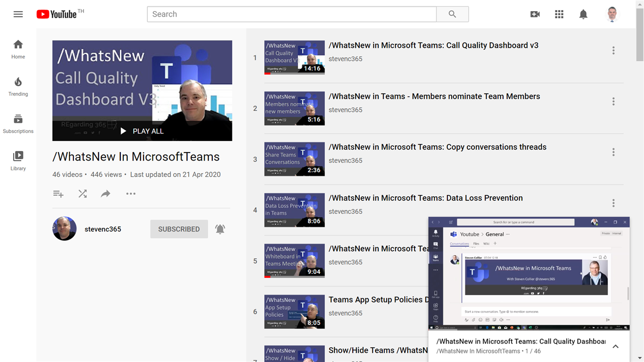Image resolution: width=644 pixels, height=362 pixels.
Task: Open Call Quality Dashboard v3 video thumbnail
Action: (x=294, y=57)
